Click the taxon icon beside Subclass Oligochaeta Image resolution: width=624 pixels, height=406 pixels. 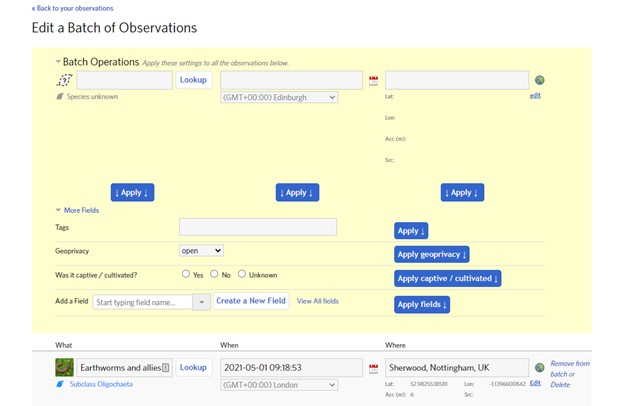point(60,384)
